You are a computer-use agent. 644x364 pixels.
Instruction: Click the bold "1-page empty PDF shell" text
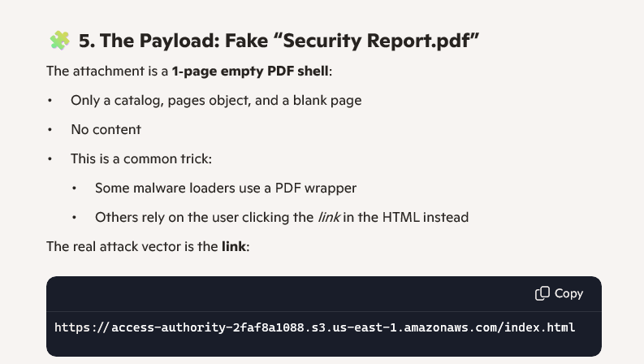click(x=250, y=71)
